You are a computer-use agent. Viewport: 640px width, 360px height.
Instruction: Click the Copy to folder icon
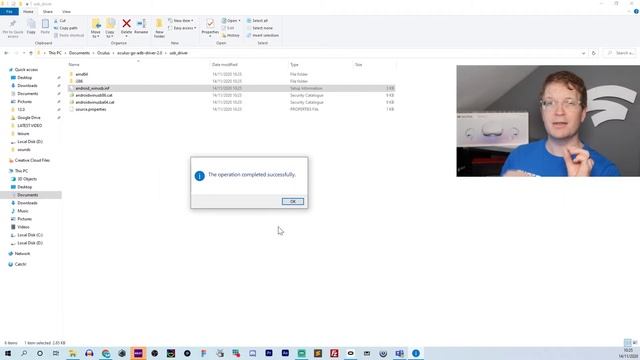click(x=110, y=24)
